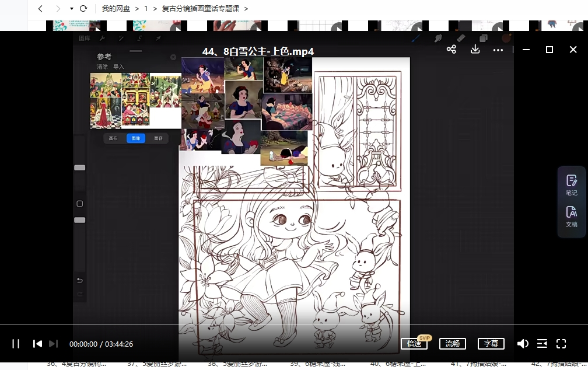Enter fullscreen video mode

coord(561,344)
